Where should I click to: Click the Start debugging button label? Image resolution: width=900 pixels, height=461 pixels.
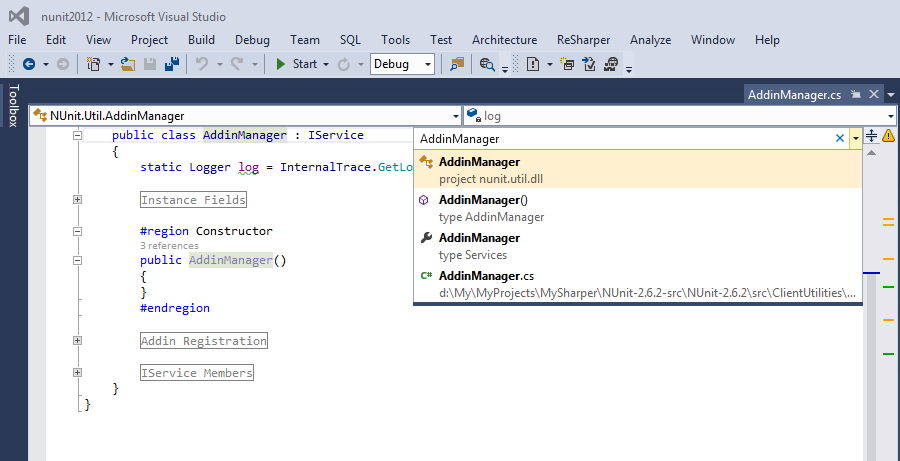click(305, 64)
